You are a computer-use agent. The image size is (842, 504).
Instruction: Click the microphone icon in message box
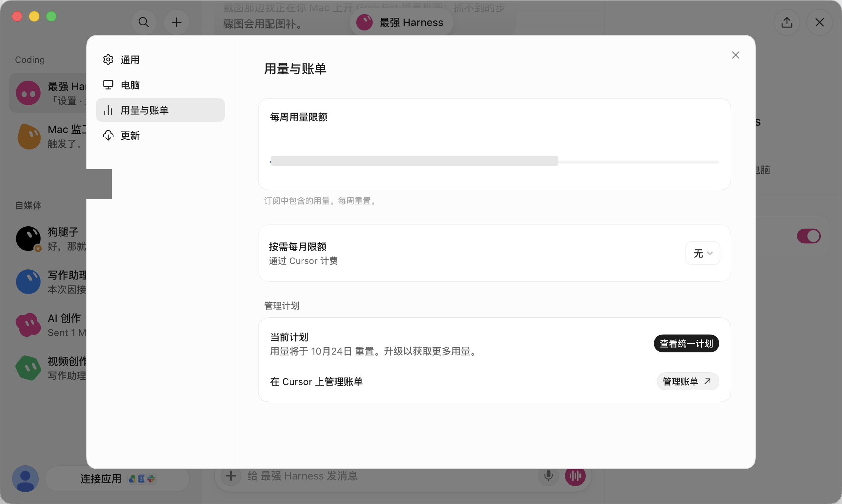(x=548, y=476)
